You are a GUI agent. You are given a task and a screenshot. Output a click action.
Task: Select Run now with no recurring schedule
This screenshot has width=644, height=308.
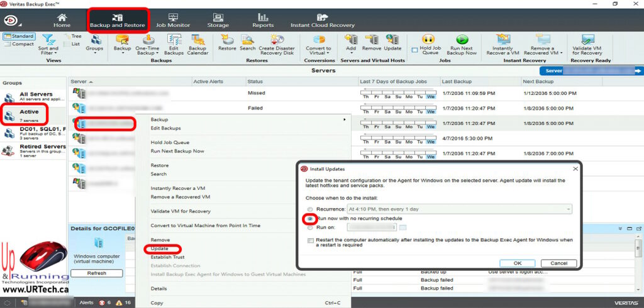(x=309, y=218)
